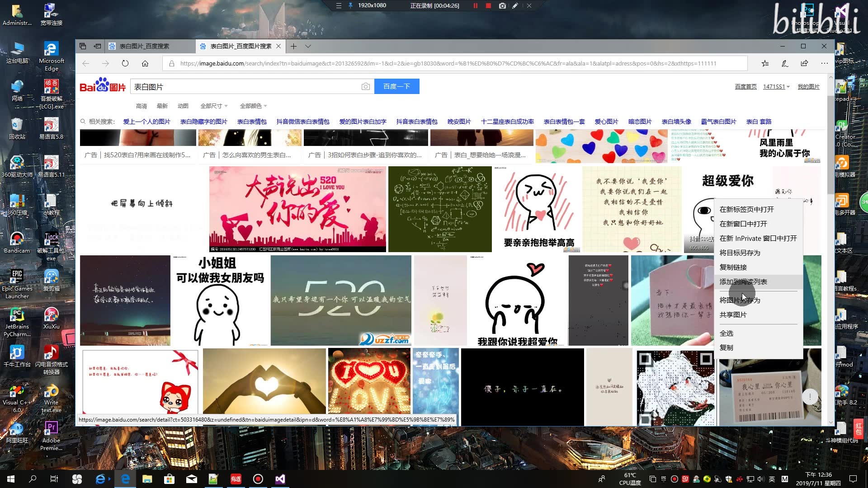Open JetBrains PyCharm desktop icon

[17, 322]
